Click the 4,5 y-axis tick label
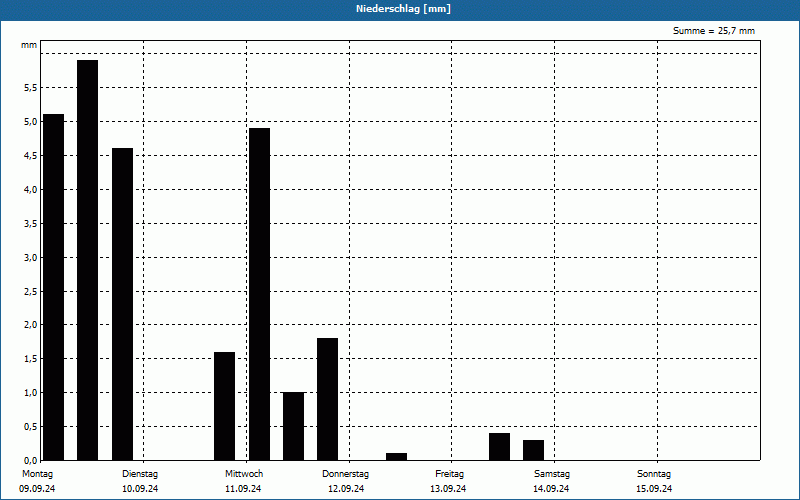The height and width of the screenshot is (500, 800). [x=31, y=156]
